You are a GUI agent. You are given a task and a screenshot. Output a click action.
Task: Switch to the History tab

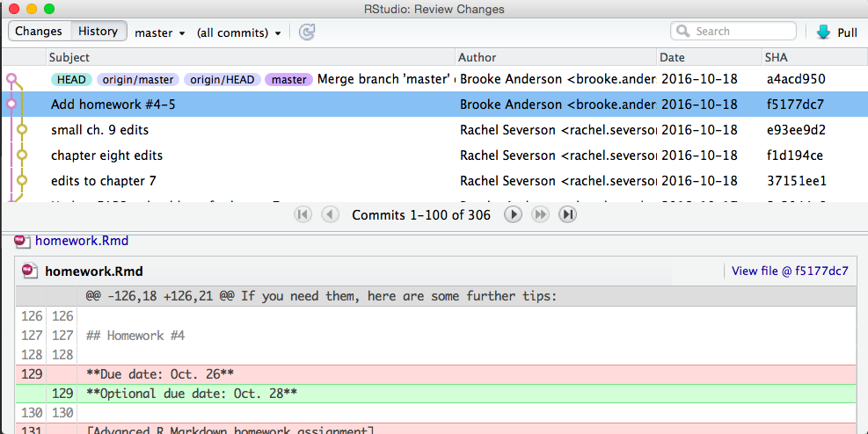tap(98, 32)
